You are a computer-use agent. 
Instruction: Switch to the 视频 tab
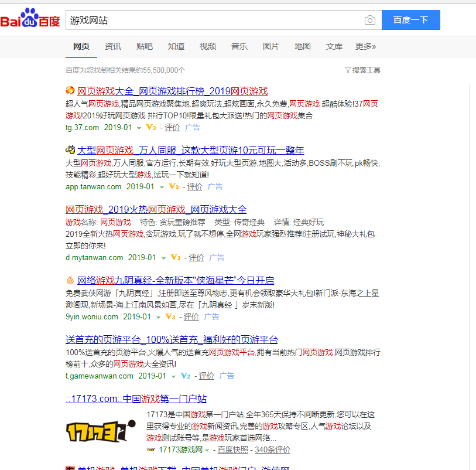pyautogui.click(x=207, y=46)
